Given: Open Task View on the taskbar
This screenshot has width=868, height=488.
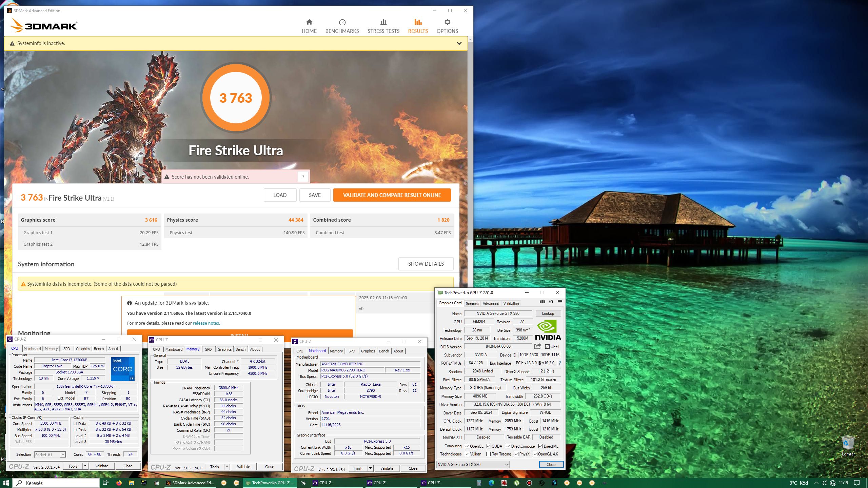Looking at the screenshot, I should coord(105,483).
